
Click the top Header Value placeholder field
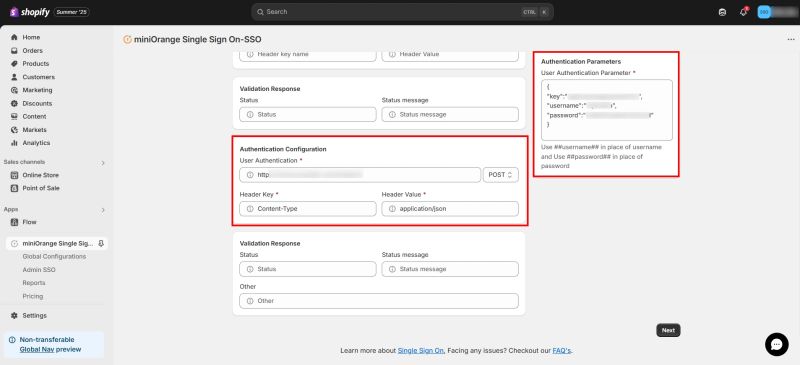point(450,55)
